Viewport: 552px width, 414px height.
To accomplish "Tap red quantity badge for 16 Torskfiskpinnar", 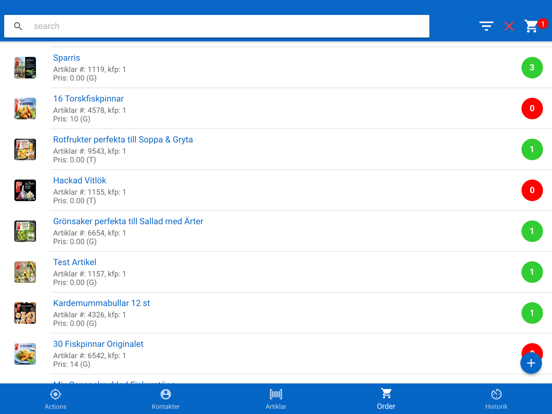I will (532, 108).
